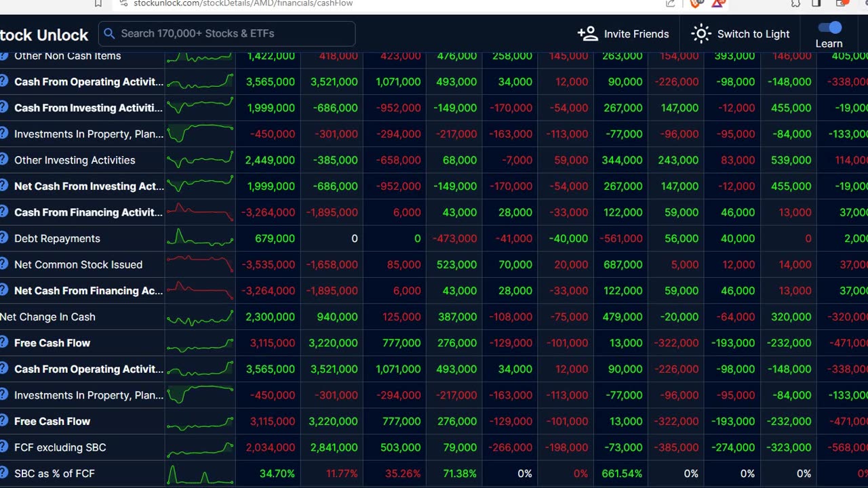Select the -561,000 Debt Repayments cell
Screen dimensions: 868x488
620,239
